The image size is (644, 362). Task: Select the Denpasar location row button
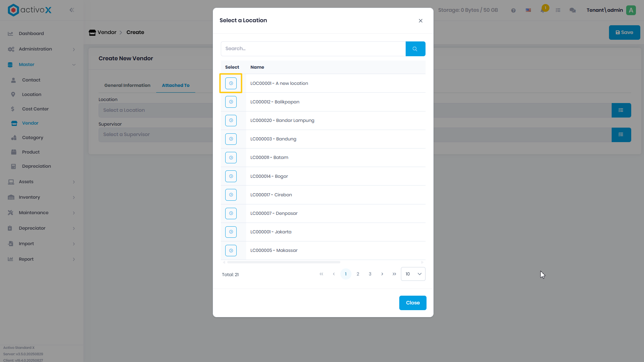pos(231,213)
